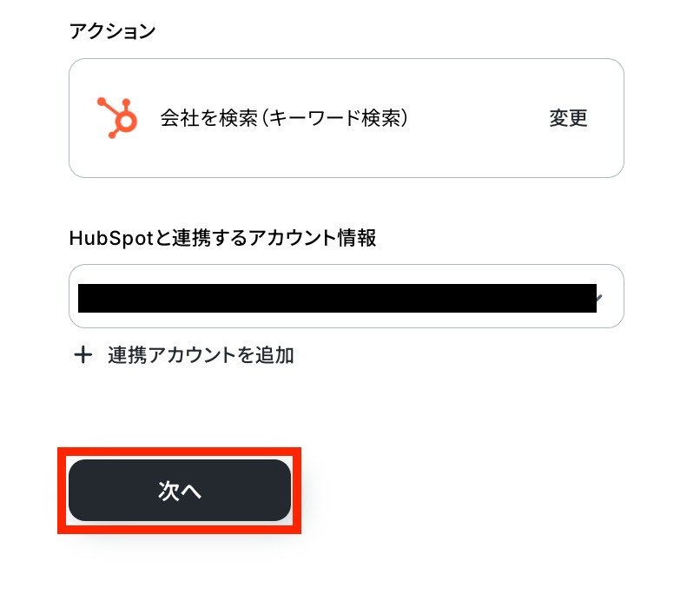700x594 pixels.
Task: Click the chevron arrow of account dropdown
Action: pos(599,298)
